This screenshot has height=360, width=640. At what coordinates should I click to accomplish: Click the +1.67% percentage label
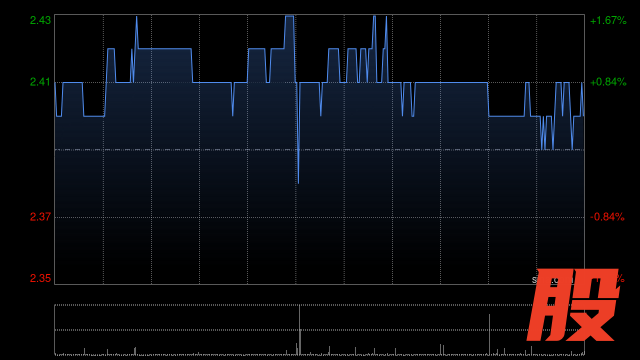pyautogui.click(x=608, y=20)
